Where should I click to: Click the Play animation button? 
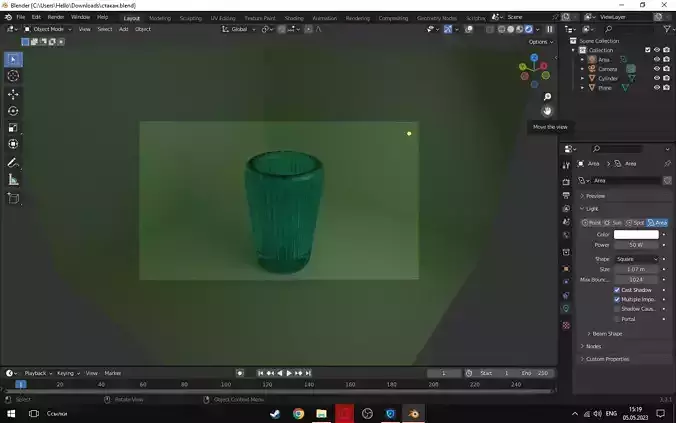click(x=289, y=373)
